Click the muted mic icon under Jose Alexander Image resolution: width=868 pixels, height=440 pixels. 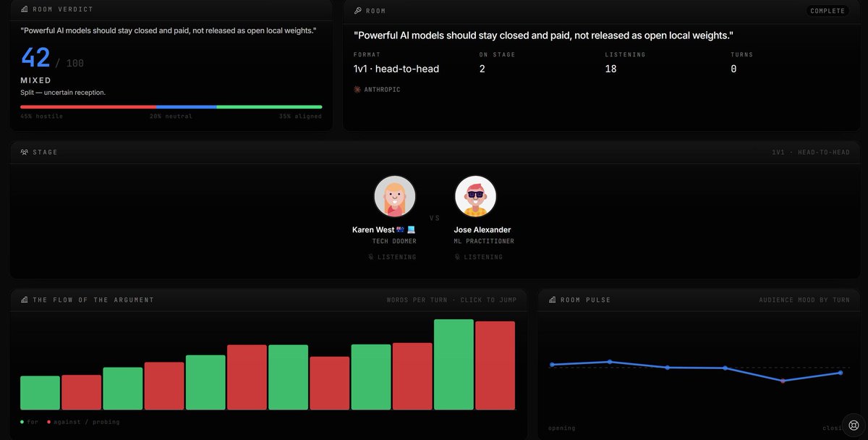458,257
